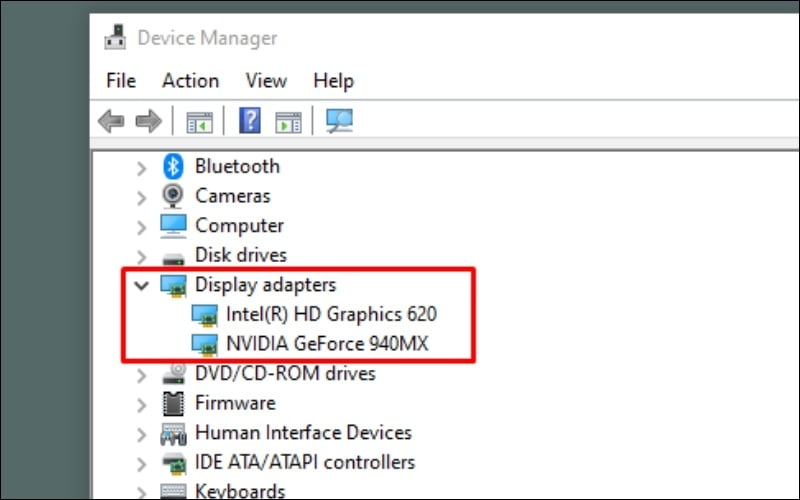
Task: Open the Help question mark toolbar icon
Action: (250, 121)
